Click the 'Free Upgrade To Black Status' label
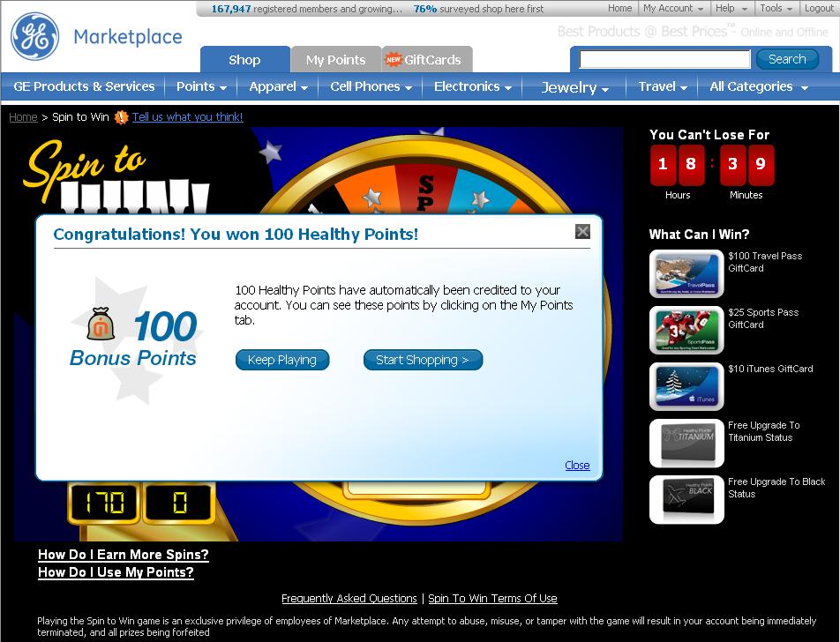The height and width of the screenshot is (642, 840). [x=776, y=488]
